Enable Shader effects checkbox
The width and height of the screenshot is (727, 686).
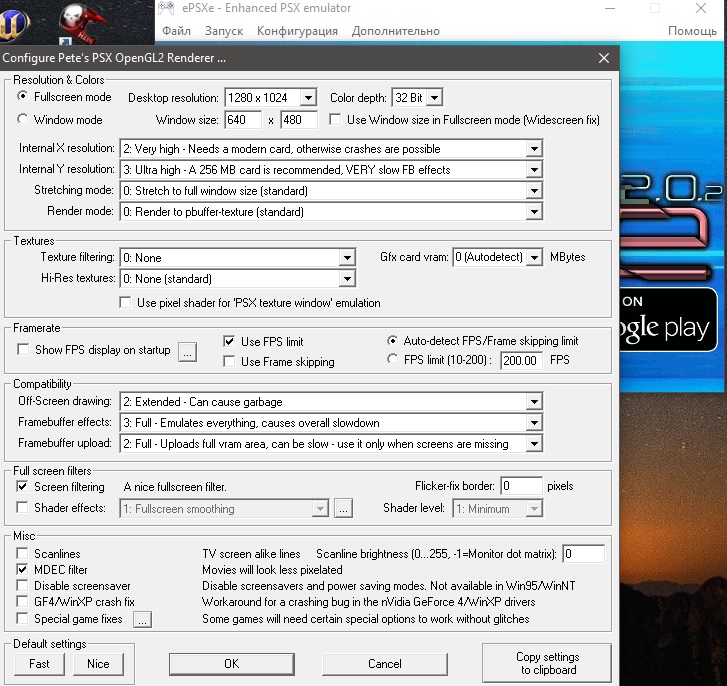pos(22,508)
